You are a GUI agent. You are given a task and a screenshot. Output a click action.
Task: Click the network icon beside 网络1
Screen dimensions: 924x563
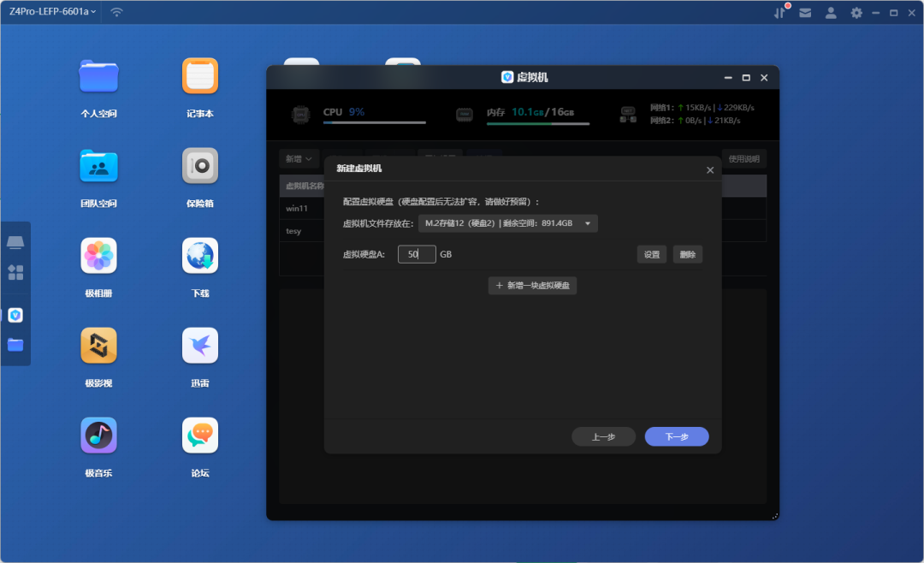[628, 115]
